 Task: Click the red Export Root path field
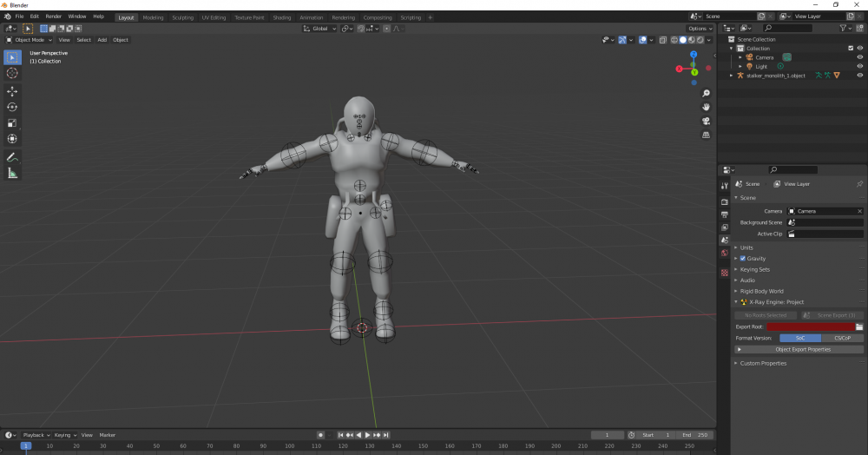[x=809, y=326]
